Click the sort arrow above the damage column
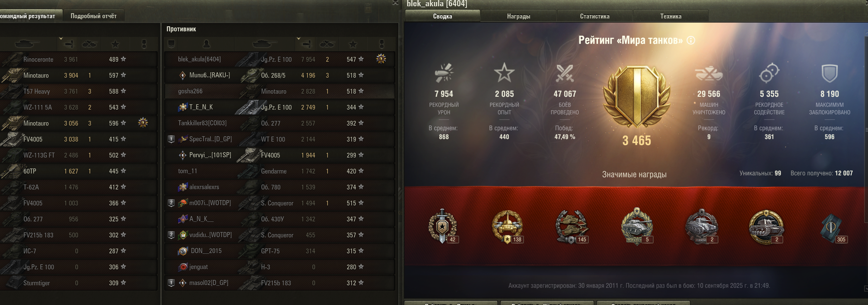Viewport: 868px width, 305px height. [x=298, y=39]
